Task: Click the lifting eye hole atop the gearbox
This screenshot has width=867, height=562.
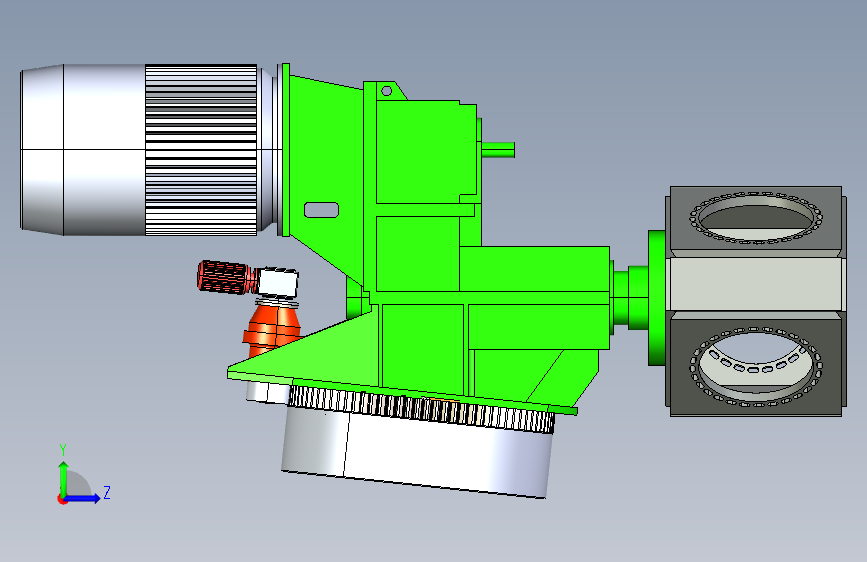Action: point(387,90)
